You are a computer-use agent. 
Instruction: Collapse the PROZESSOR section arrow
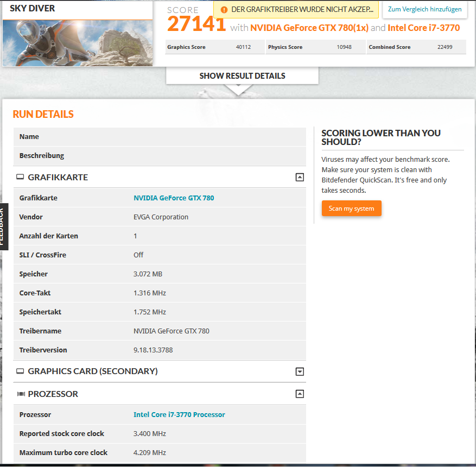(x=300, y=394)
